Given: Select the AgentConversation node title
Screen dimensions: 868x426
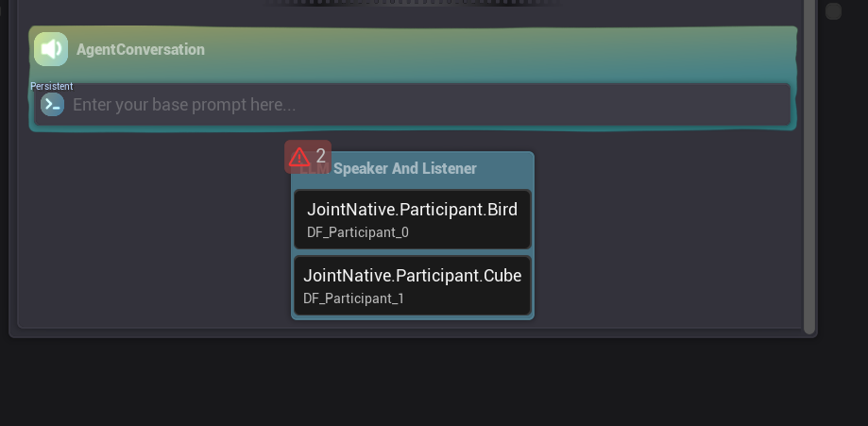Looking at the screenshot, I should (140, 49).
